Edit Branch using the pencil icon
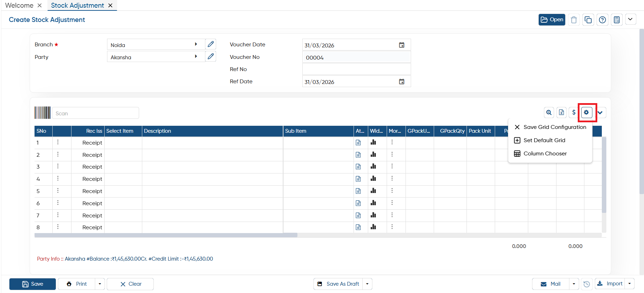 point(211,44)
